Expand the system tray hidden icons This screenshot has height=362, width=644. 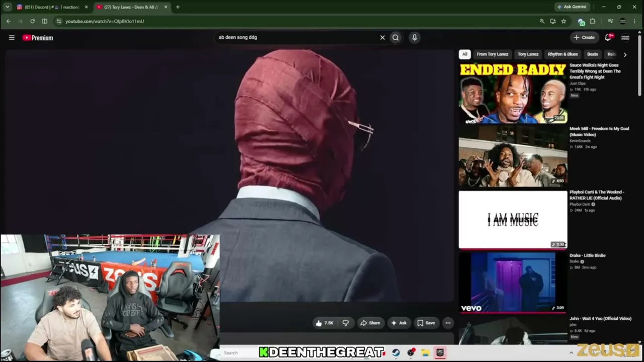pyautogui.click(x=571, y=352)
